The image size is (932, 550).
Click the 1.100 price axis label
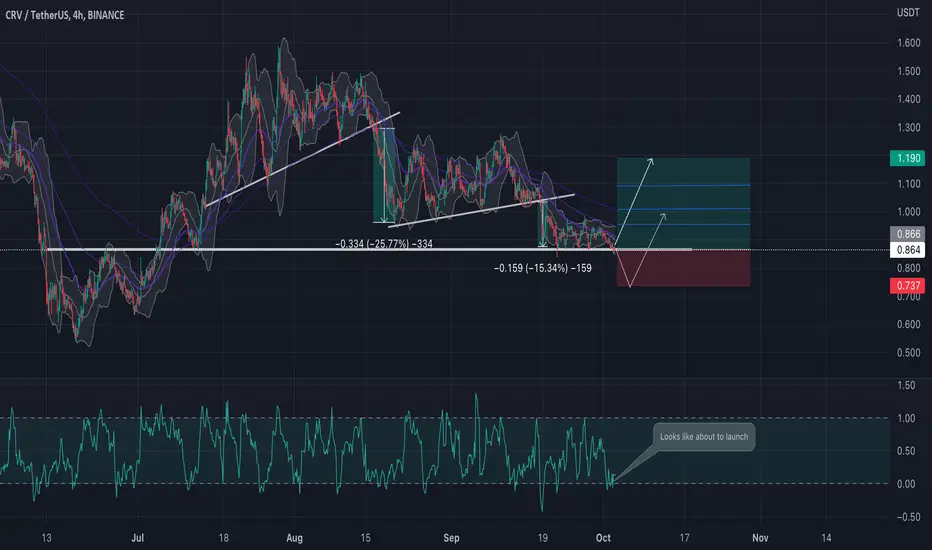click(x=909, y=184)
